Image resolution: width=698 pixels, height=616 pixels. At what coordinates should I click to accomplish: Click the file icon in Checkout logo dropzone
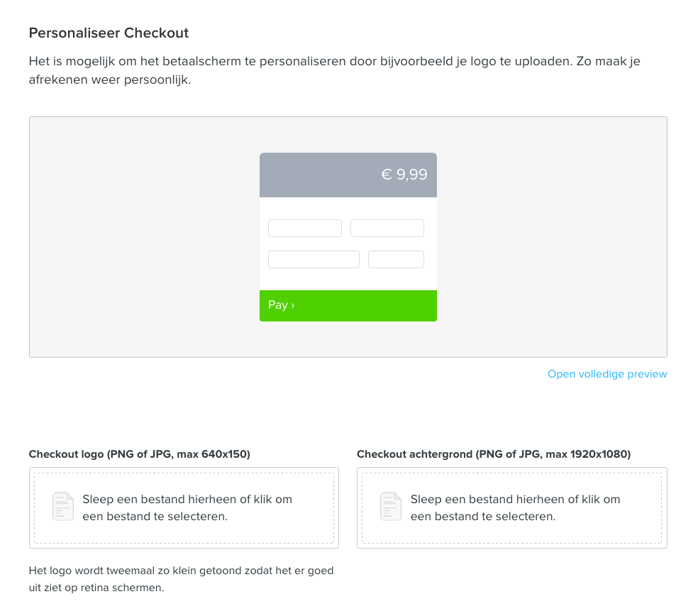(x=63, y=507)
